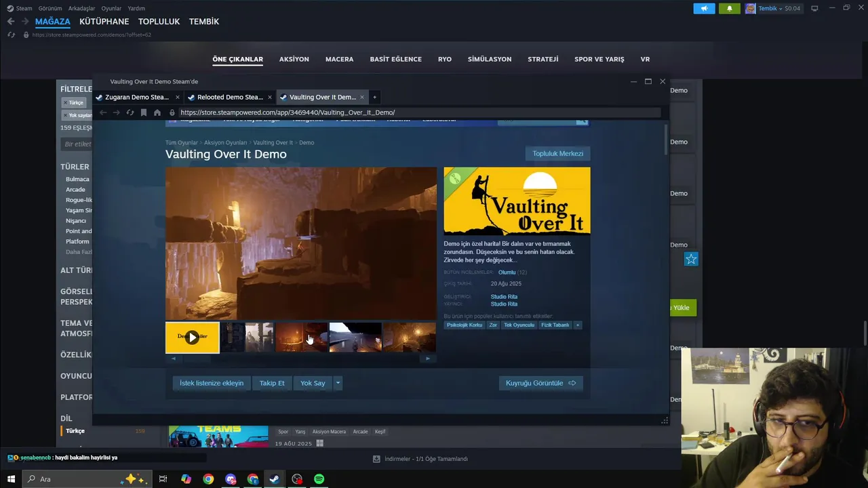The width and height of the screenshot is (868, 488).
Task: Click the Aksiyon Oyunları breadcrumb
Action: [226, 143]
